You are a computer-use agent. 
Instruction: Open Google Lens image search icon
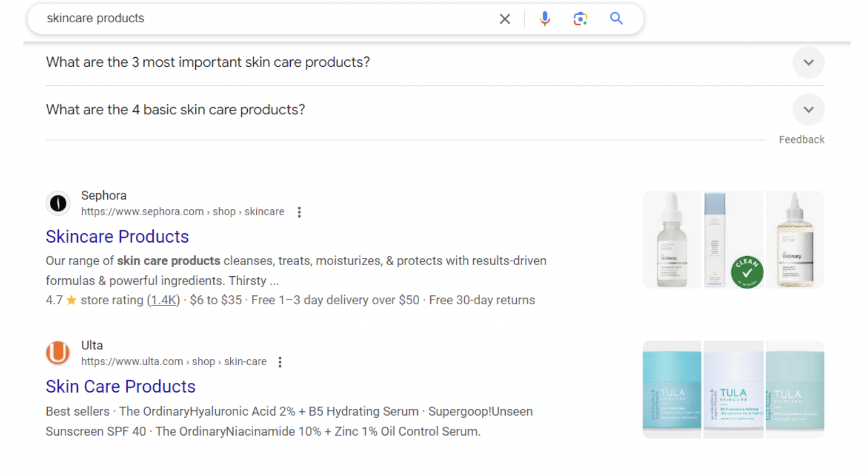(x=580, y=19)
